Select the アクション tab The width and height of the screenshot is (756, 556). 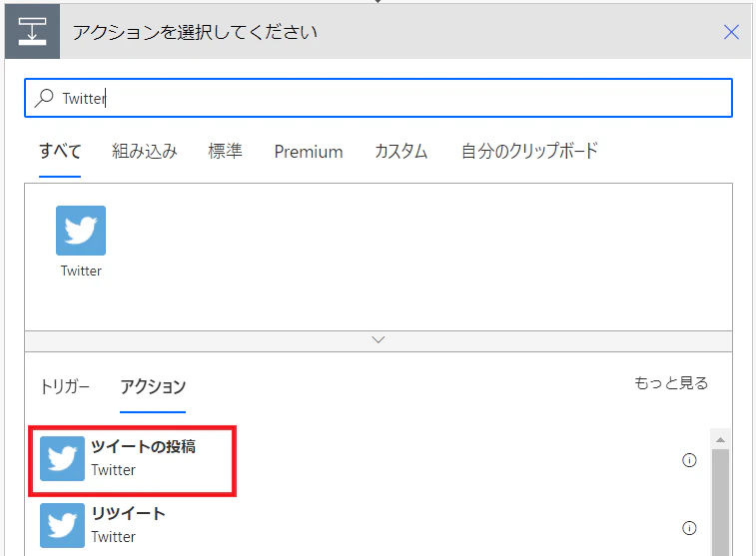click(x=153, y=386)
